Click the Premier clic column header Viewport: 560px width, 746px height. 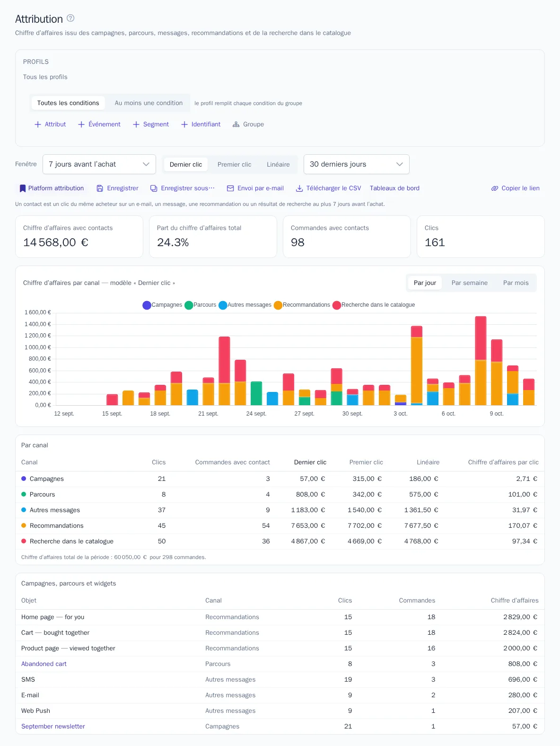pos(366,462)
